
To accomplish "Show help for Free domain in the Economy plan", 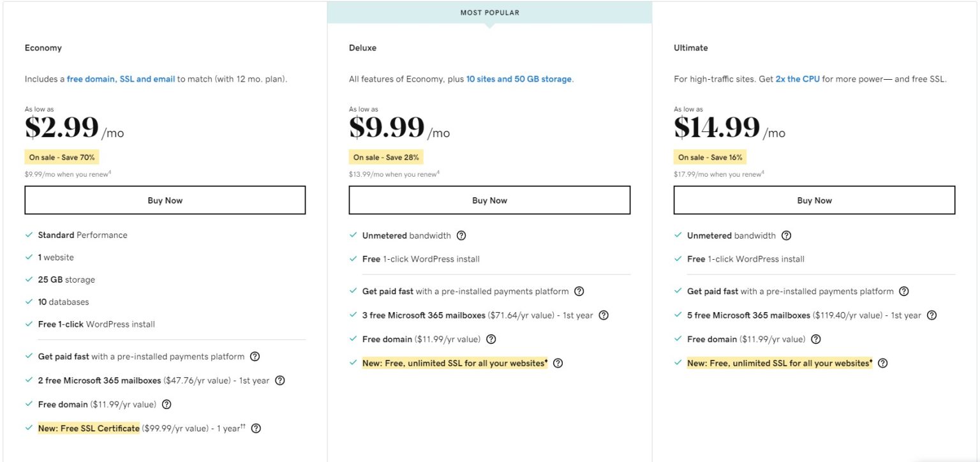I will [167, 404].
